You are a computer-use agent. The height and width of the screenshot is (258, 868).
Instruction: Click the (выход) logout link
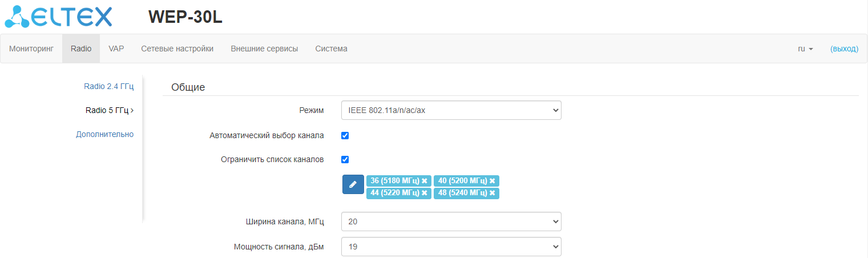pos(844,49)
